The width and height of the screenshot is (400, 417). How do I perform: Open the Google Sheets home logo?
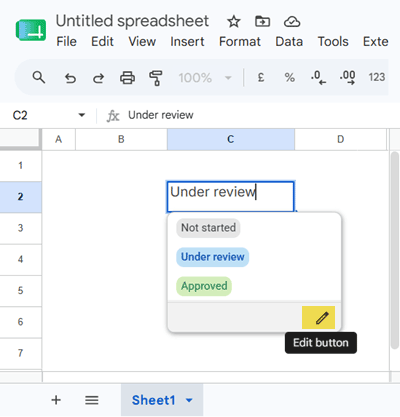tap(31, 30)
